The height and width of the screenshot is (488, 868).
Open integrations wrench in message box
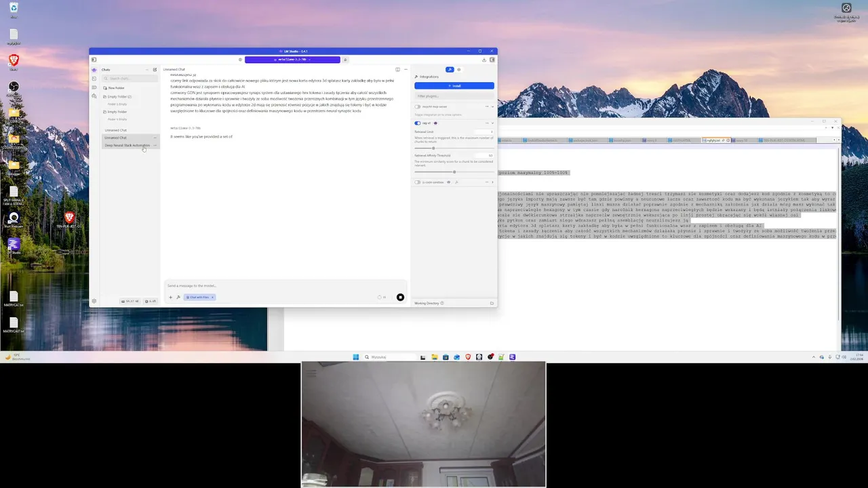[x=178, y=297]
